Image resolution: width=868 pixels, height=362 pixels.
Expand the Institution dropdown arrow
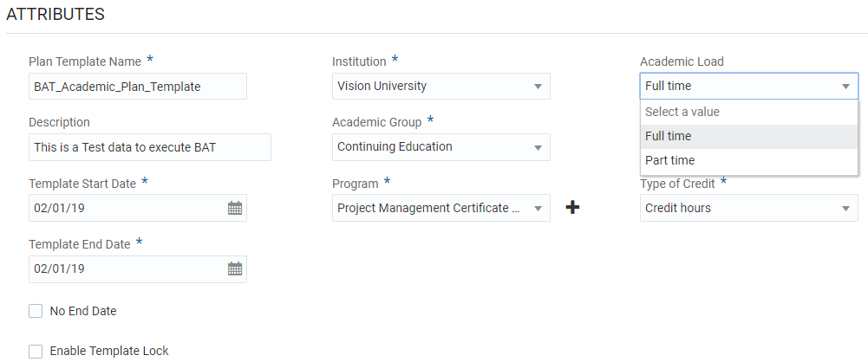[x=538, y=87]
